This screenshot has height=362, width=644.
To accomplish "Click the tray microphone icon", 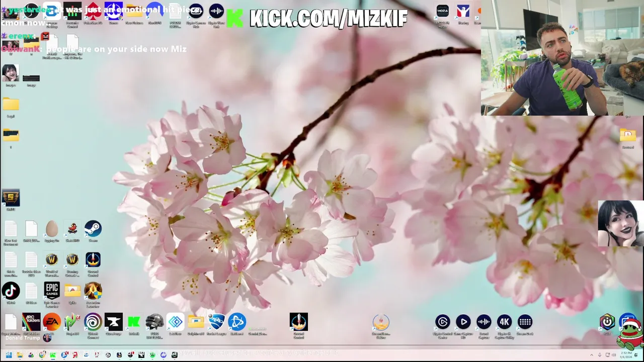I will tap(600, 355).
